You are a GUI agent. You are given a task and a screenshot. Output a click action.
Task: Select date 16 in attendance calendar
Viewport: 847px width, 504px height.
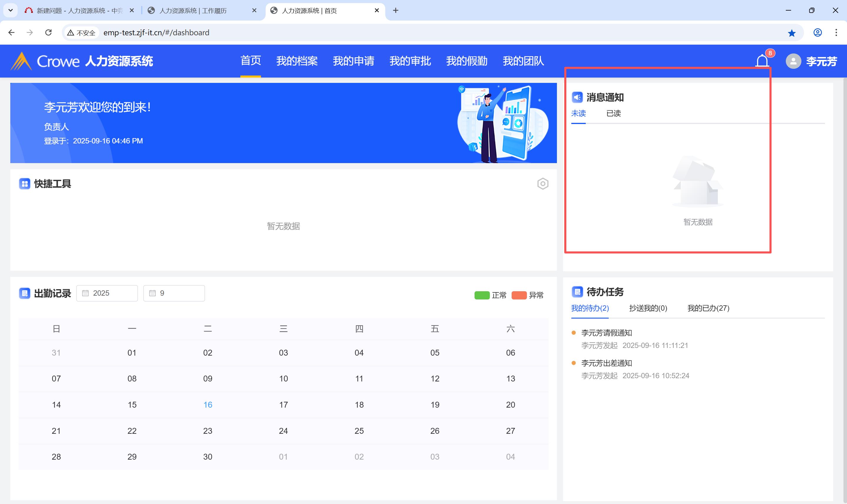[208, 404]
